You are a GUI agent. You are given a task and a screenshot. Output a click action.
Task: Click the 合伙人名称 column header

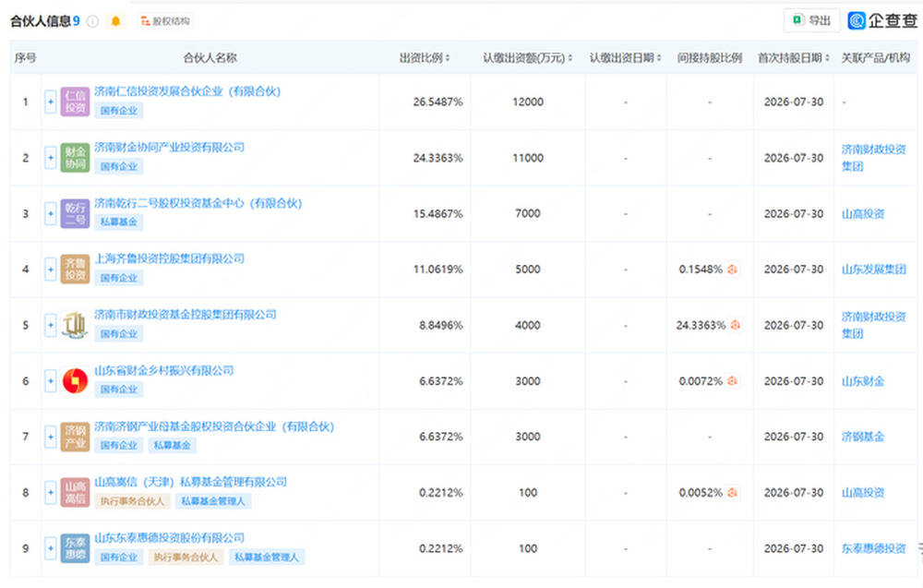tap(210, 57)
